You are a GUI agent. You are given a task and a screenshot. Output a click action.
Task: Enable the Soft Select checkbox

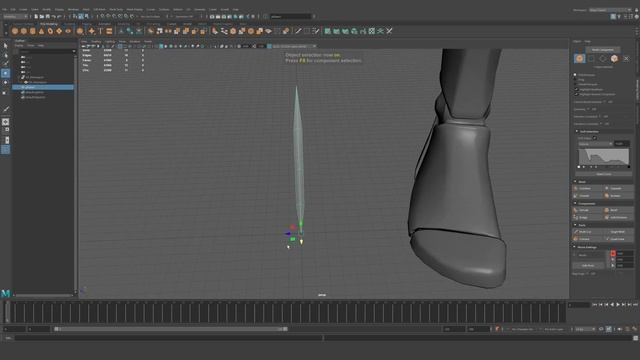tap(594, 138)
